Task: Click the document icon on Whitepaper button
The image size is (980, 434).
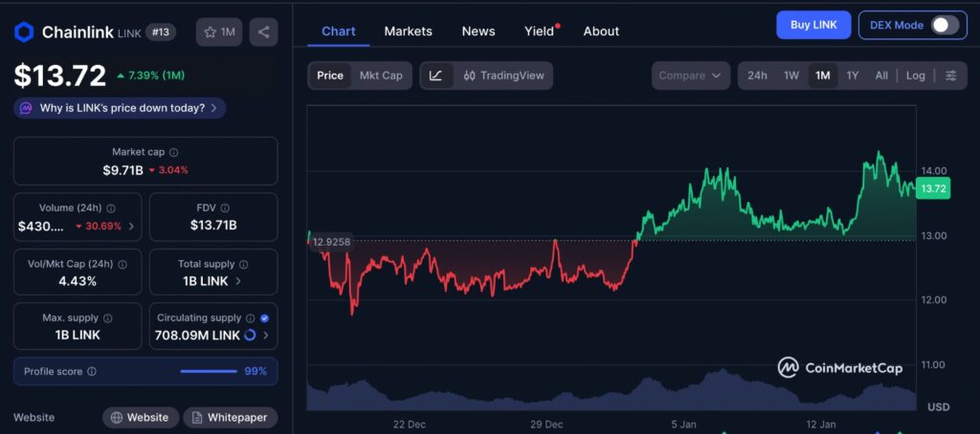Action: (197, 418)
